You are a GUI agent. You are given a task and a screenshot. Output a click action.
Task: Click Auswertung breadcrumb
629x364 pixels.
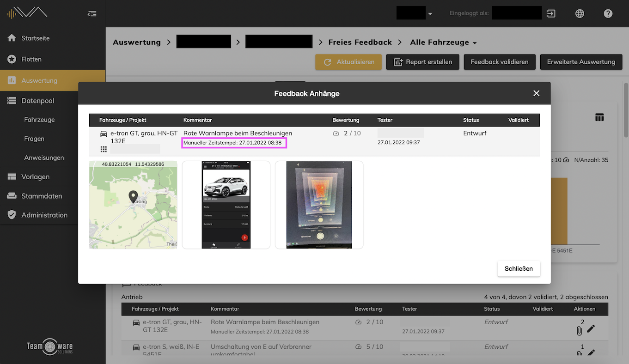click(x=137, y=42)
